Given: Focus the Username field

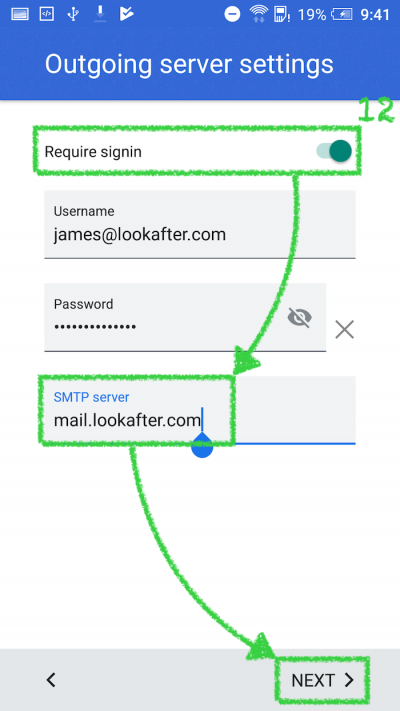Looking at the screenshot, I should (x=200, y=224).
